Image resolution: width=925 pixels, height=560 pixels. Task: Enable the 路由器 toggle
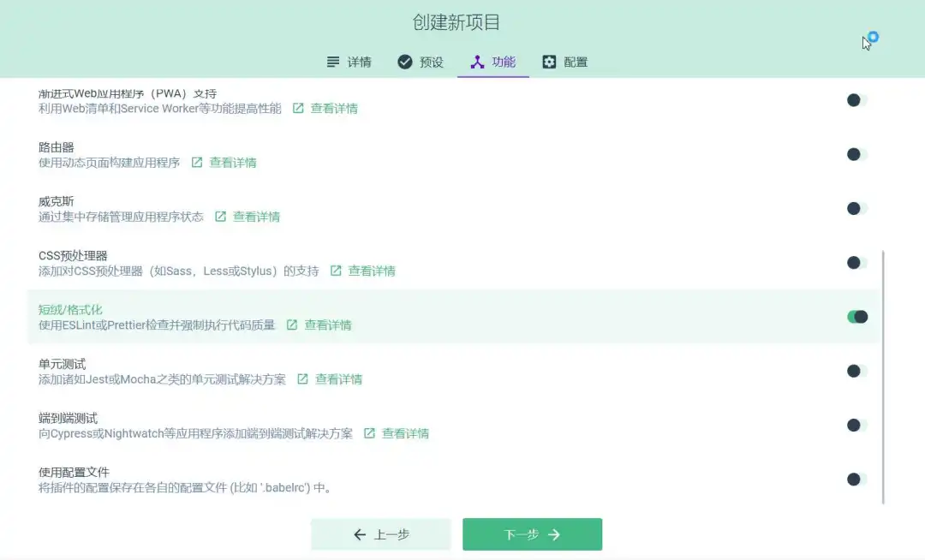tap(854, 154)
